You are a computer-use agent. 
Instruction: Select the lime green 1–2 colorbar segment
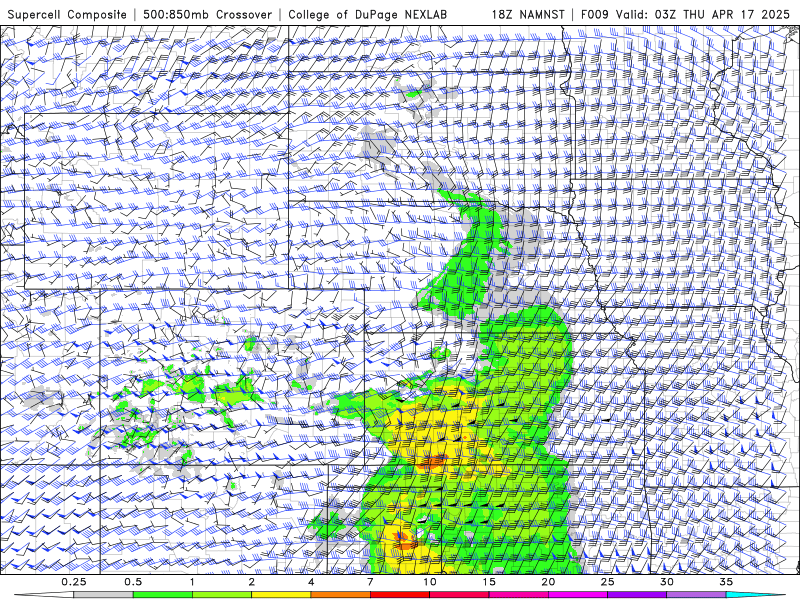pos(222,595)
